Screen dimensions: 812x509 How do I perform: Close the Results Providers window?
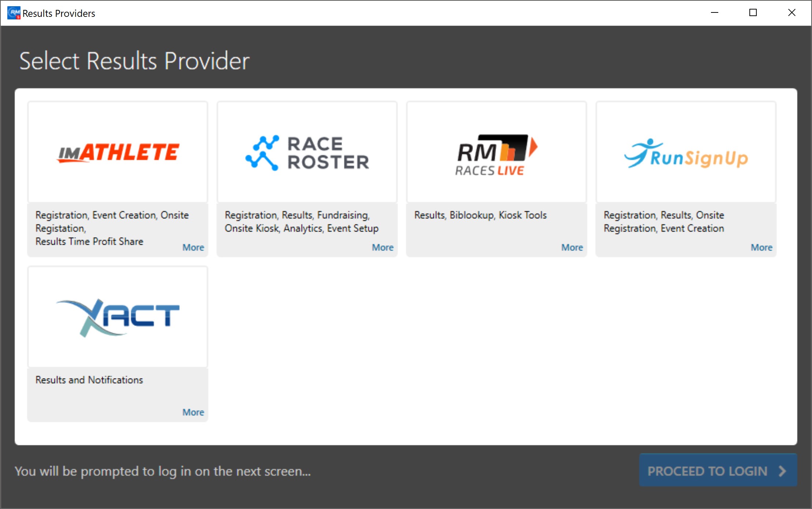click(791, 13)
